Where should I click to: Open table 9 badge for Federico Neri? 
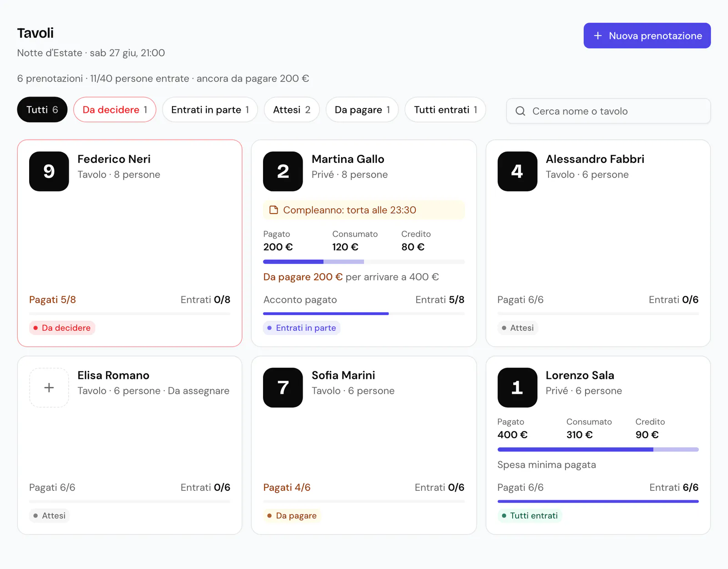point(49,171)
